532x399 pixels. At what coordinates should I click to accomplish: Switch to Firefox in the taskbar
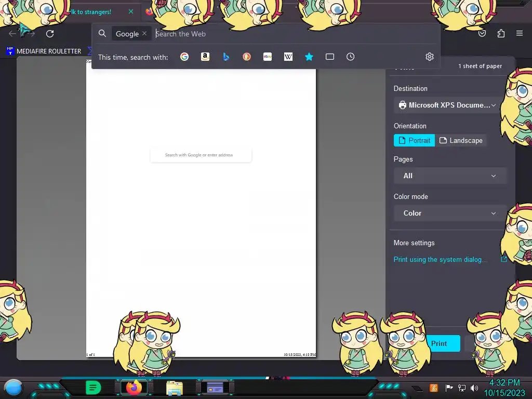[134, 388]
